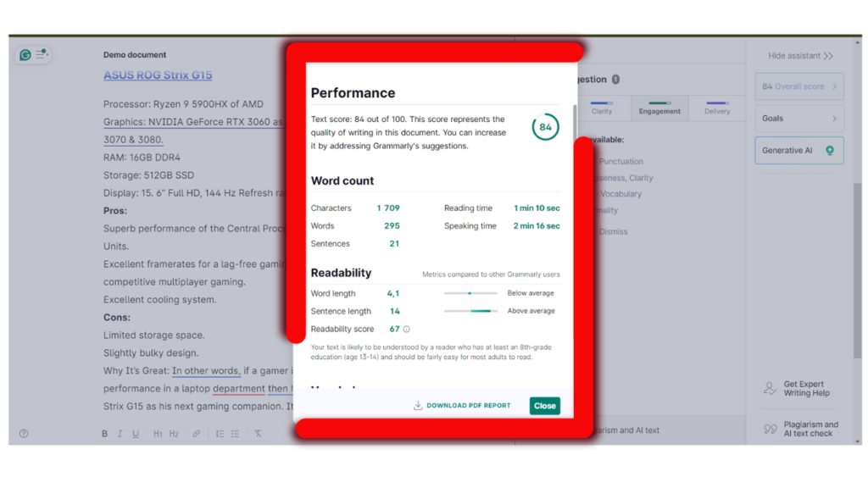Click the Words value '295'
The image size is (868, 488).
pos(392,225)
